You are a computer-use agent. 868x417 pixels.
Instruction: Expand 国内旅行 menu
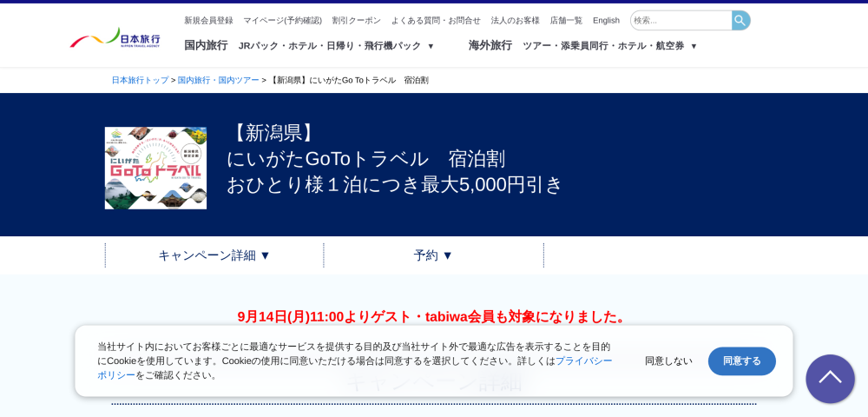[206, 45]
